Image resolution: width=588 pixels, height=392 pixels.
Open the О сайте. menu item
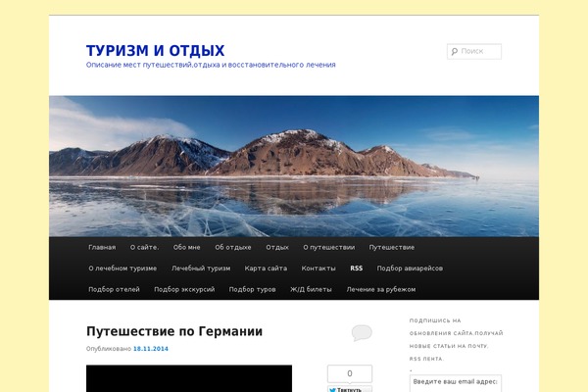click(144, 247)
